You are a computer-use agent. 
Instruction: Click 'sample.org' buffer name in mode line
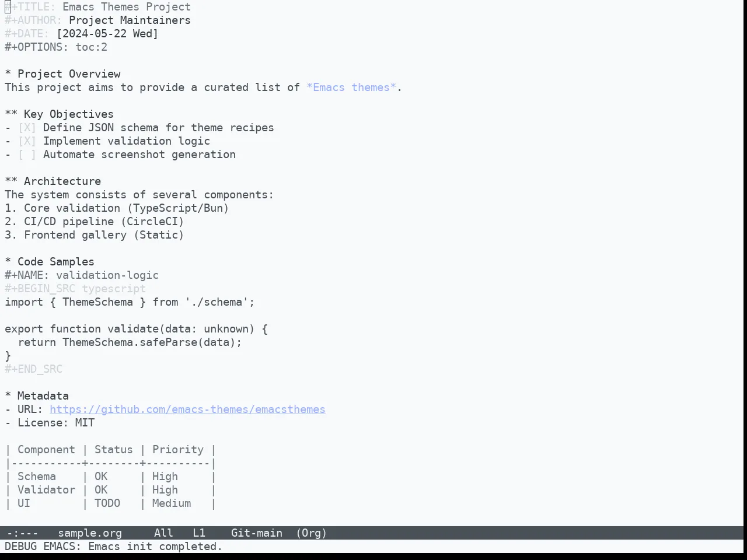coord(90,533)
